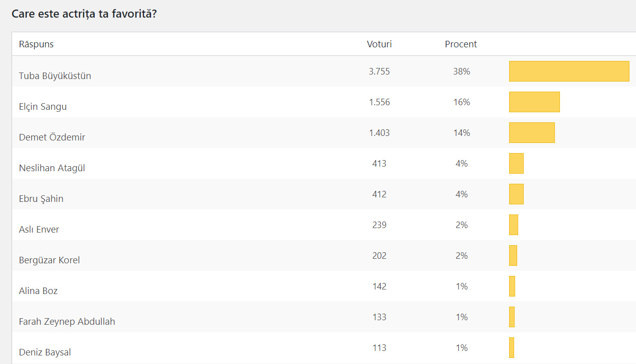This screenshot has width=636, height=364.
Task: Select the Elçin Sangu answer name
Action: 43,107
